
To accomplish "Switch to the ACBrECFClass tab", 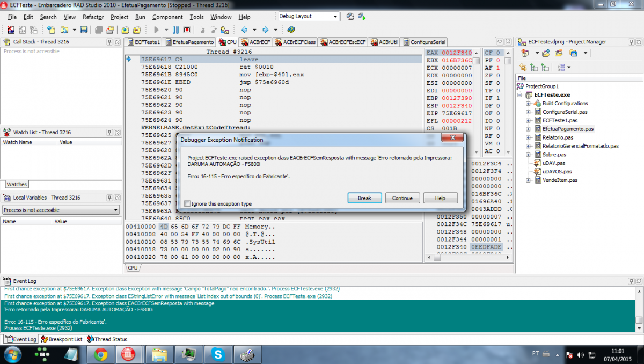I will [x=295, y=42].
